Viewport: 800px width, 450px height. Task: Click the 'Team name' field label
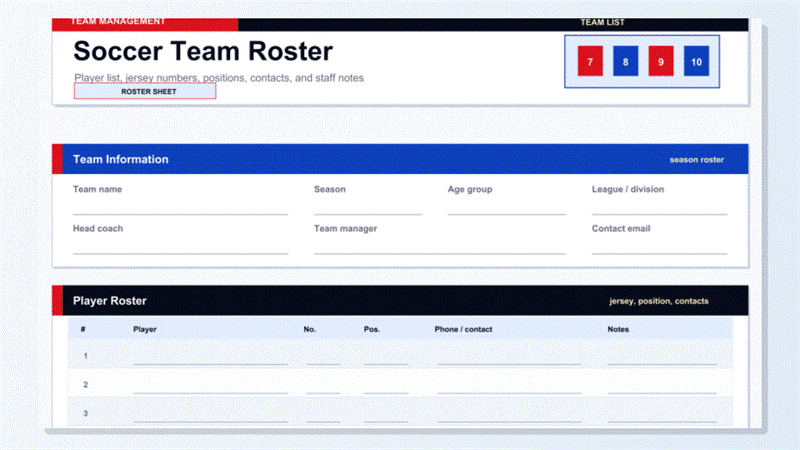tap(97, 189)
